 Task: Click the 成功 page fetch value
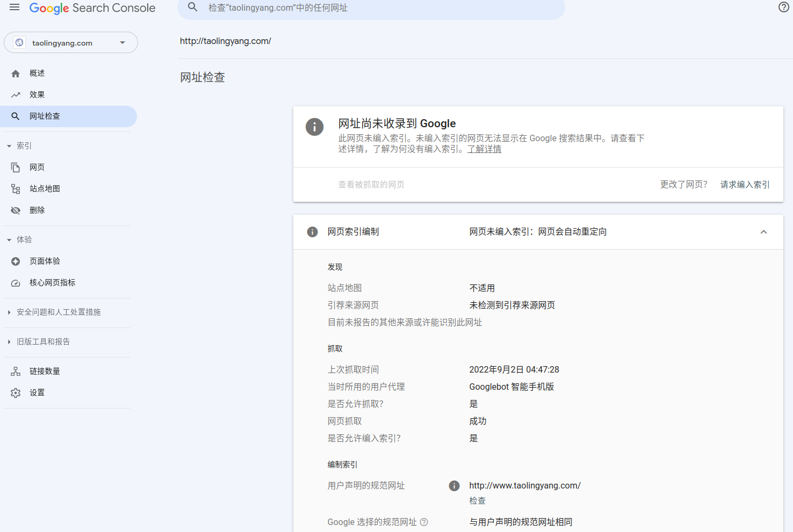point(478,421)
